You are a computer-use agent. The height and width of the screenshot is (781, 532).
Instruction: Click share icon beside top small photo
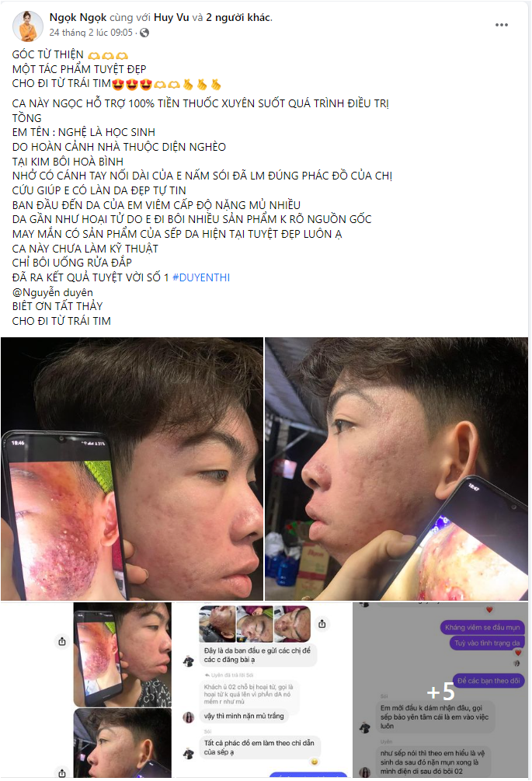pos(61,642)
